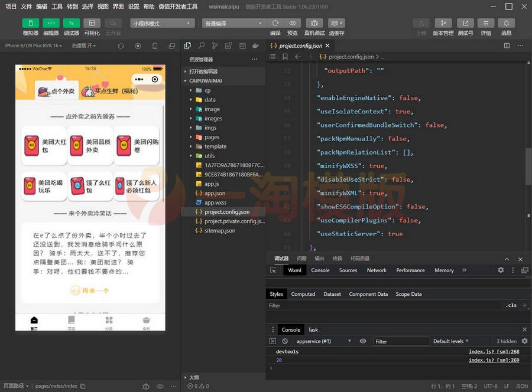Open the Default levels dropdown

(x=450, y=341)
